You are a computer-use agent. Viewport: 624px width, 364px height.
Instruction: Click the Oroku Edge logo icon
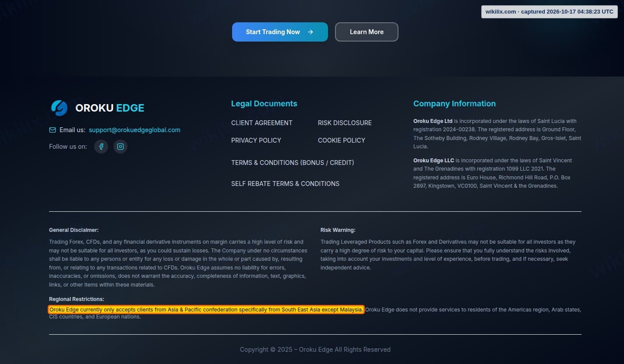tap(59, 108)
